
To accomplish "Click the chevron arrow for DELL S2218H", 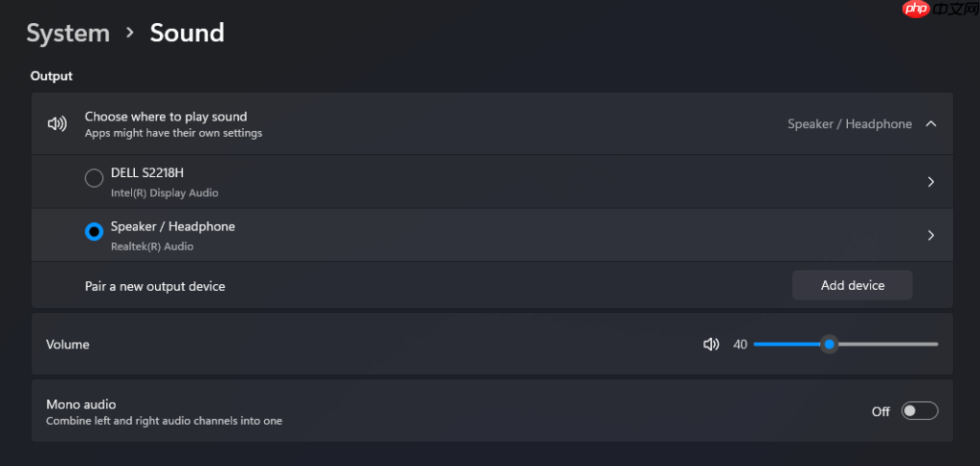I will pyautogui.click(x=930, y=182).
